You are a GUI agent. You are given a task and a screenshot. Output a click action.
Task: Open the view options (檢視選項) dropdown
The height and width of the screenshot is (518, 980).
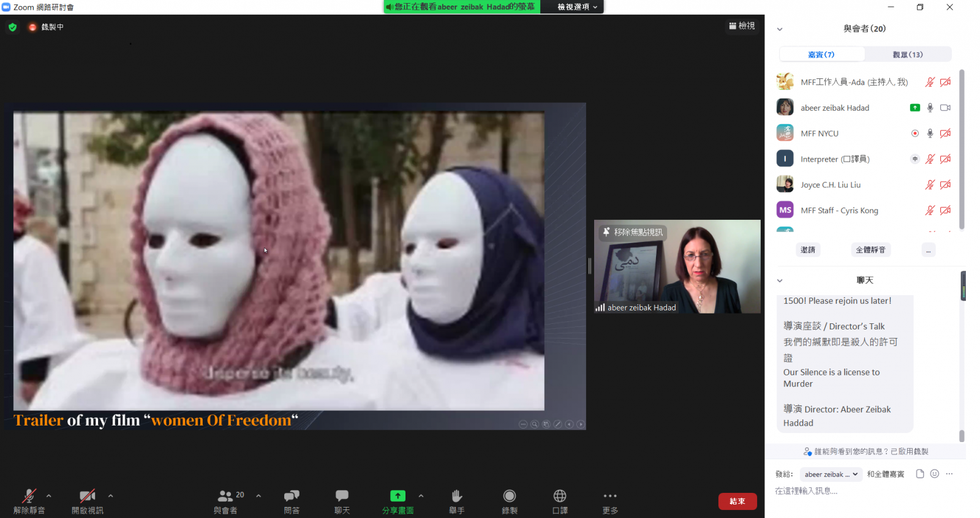[x=576, y=7]
